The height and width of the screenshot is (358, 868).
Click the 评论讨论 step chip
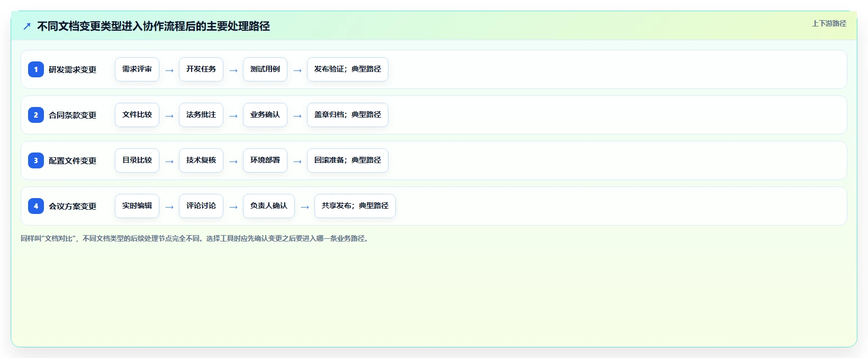click(x=201, y=206)
